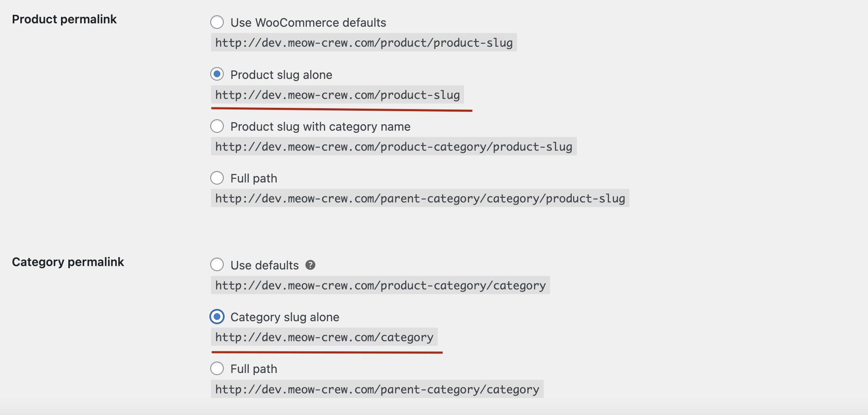Screen dimensions: 868x415
Task: Click the dev.meow-crew.com/product-slug example URL
Action: click(x=337, y=95)
